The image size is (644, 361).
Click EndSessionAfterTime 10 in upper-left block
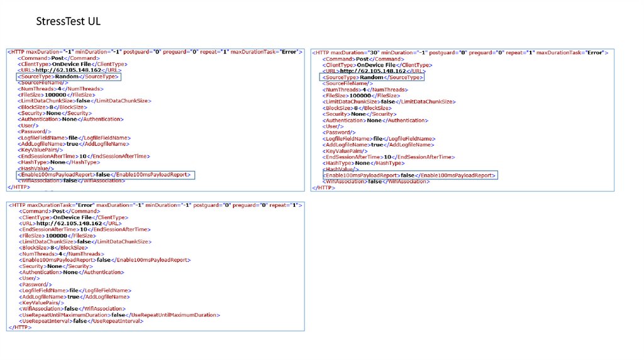pyautogui.click(x=84, y=157)
